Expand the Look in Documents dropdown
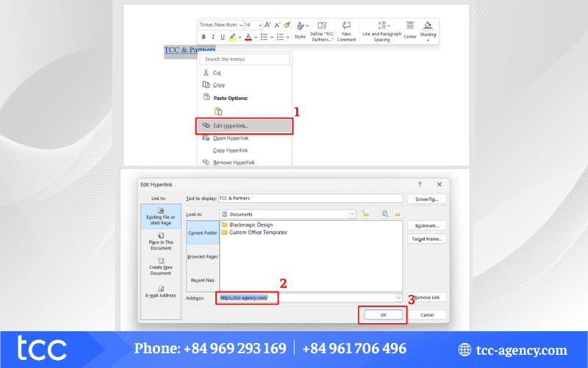Image resolution: width=588 pixels, height=368 pixels. (353, 214)
